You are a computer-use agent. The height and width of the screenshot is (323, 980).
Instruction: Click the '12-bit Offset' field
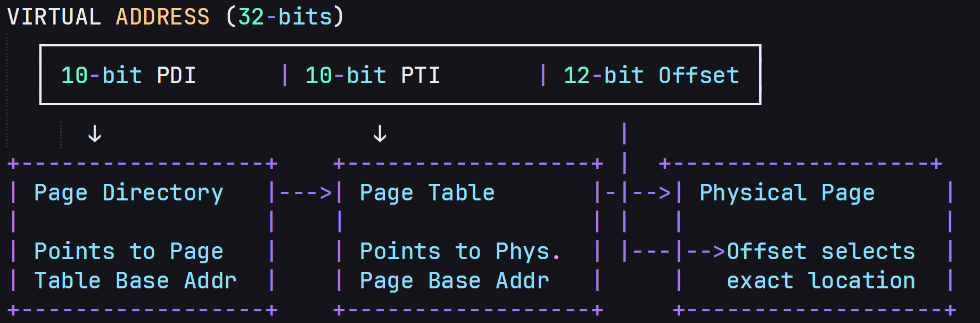pyautogui.click(x=651, y=75)
